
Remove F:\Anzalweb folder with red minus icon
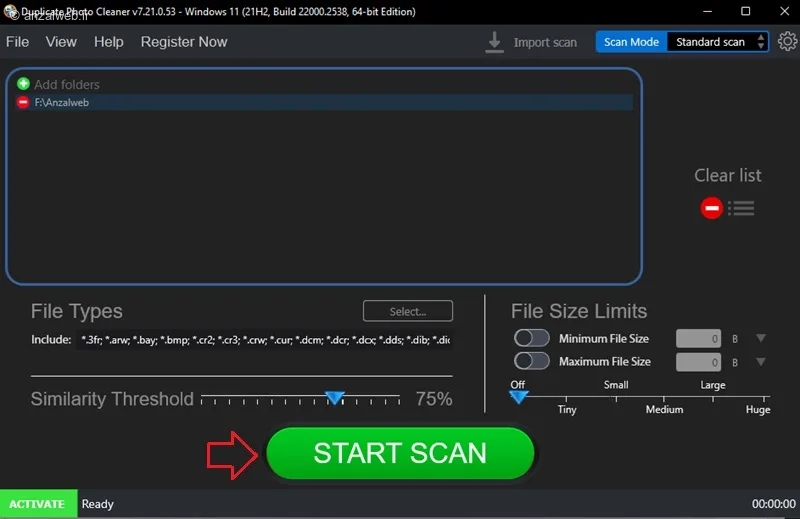tap(23, 102)
